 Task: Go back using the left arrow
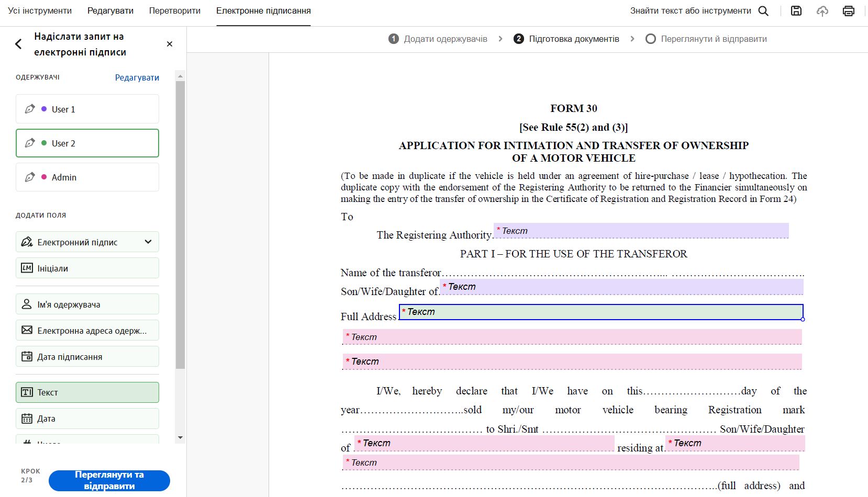[19, 44]
